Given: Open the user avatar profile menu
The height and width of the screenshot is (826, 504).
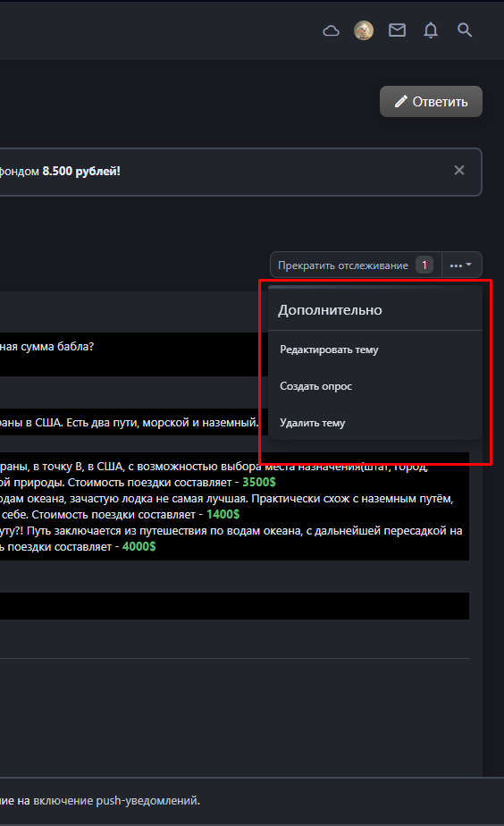Looking at the screenshot, I should click(364, 30).
